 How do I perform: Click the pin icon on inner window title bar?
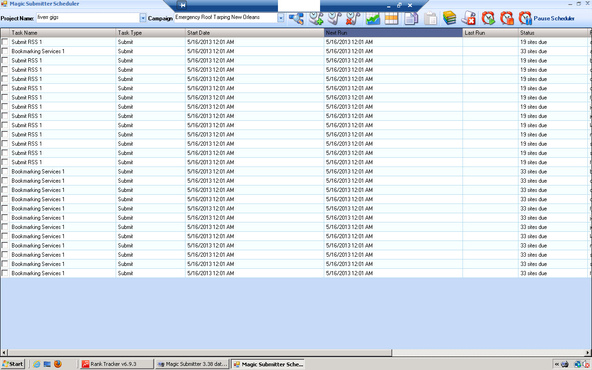point(182,5)
